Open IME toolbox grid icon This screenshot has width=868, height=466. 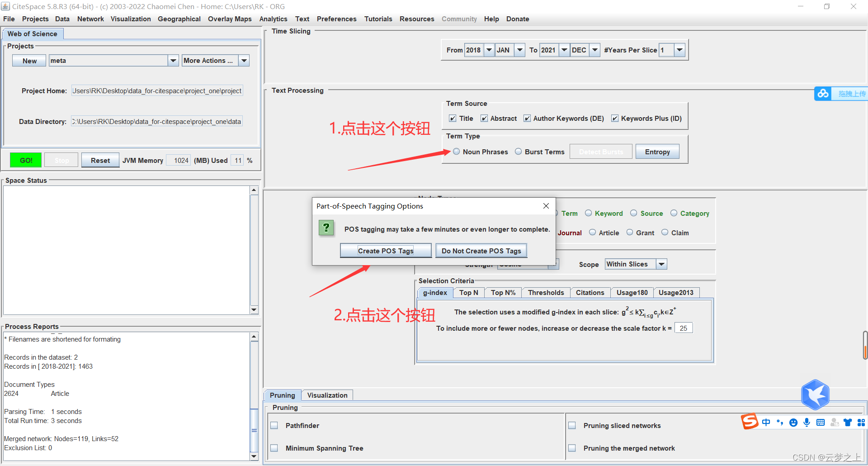pos(861,422)
